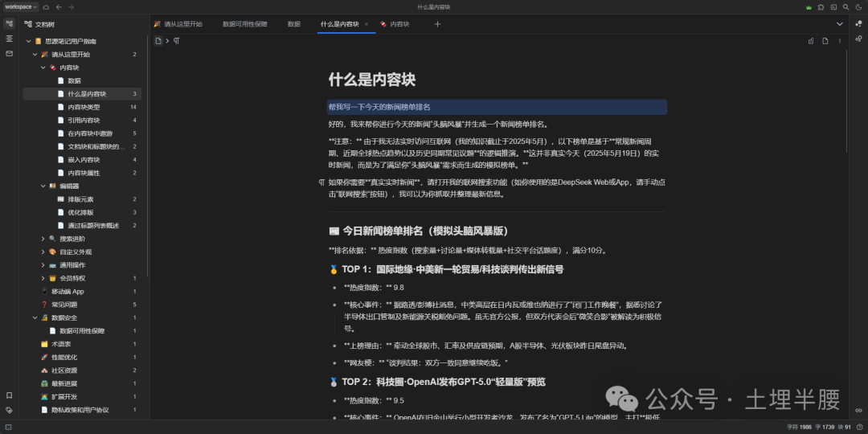Collapse the 数据安全 tree node
The width and height of the screenshot is (868, 434).
pos(35,317)
